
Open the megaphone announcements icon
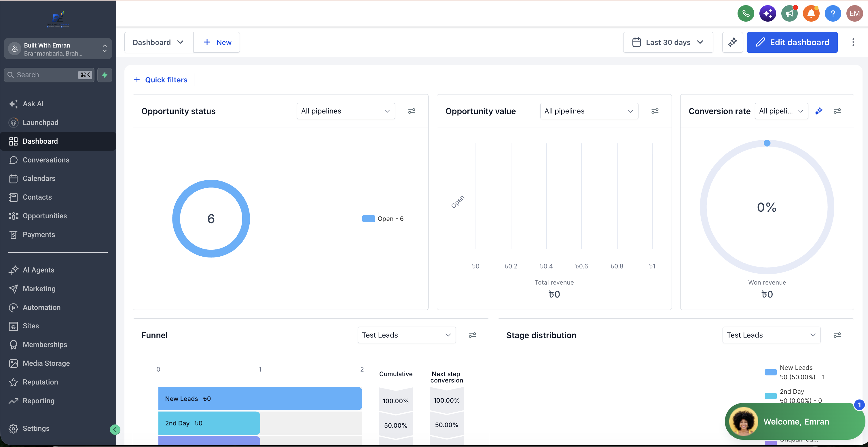(x=789, y=14)
